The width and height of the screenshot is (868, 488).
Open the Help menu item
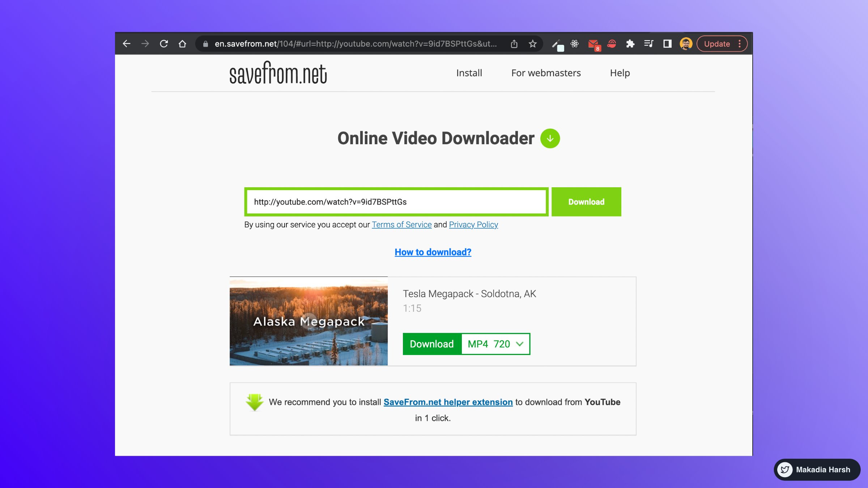620,73
